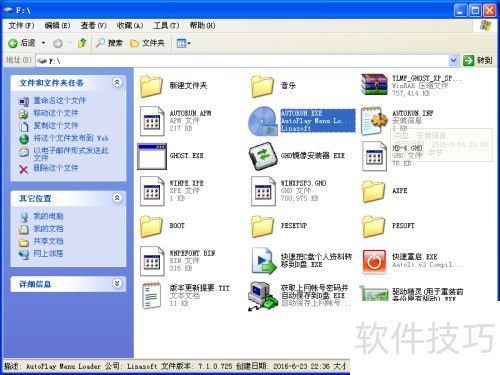Minimize the F:\ window

[x=460, y=11]
